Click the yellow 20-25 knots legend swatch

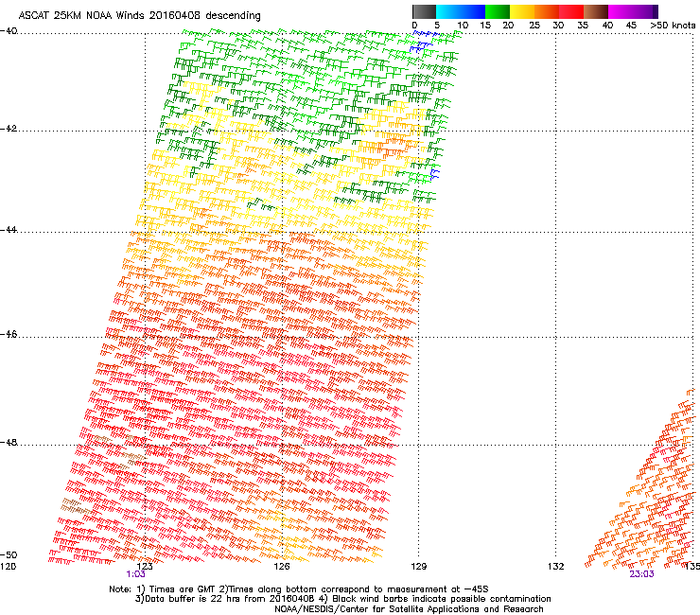tap(522, 11)
